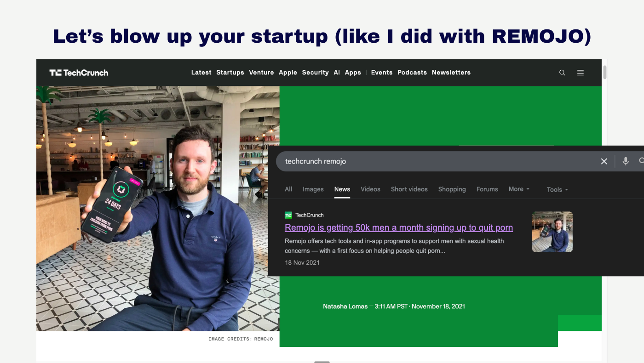This screenshot has height=363, width=644.
Task: Switch to the Images search tab
Action: click(313, 189)
